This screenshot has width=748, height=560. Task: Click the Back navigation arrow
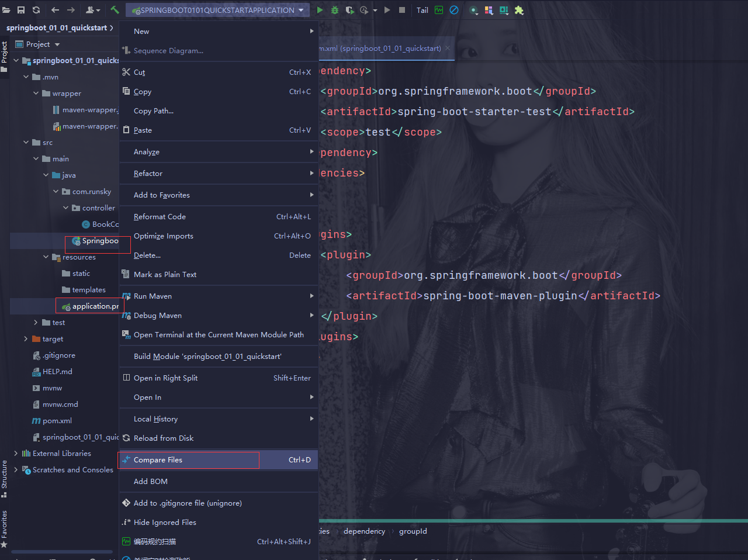click(55, 10)
